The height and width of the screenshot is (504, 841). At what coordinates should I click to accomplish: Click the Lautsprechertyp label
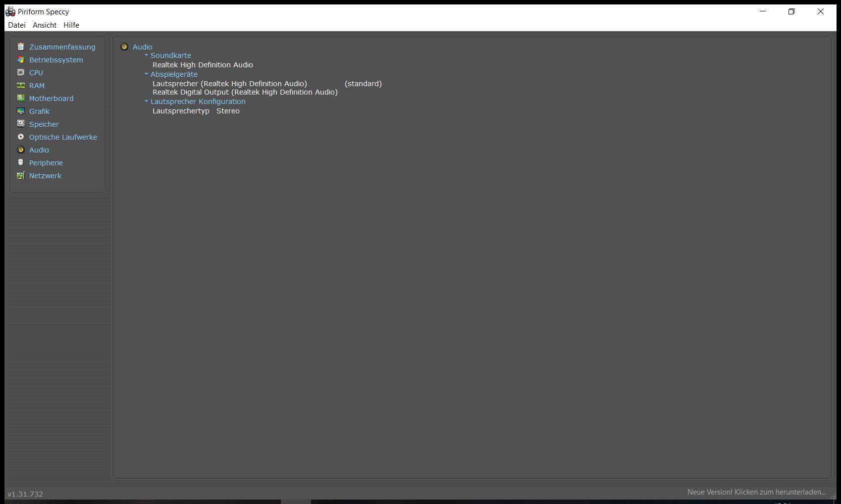pyautogui.click(x=181, y=111)
